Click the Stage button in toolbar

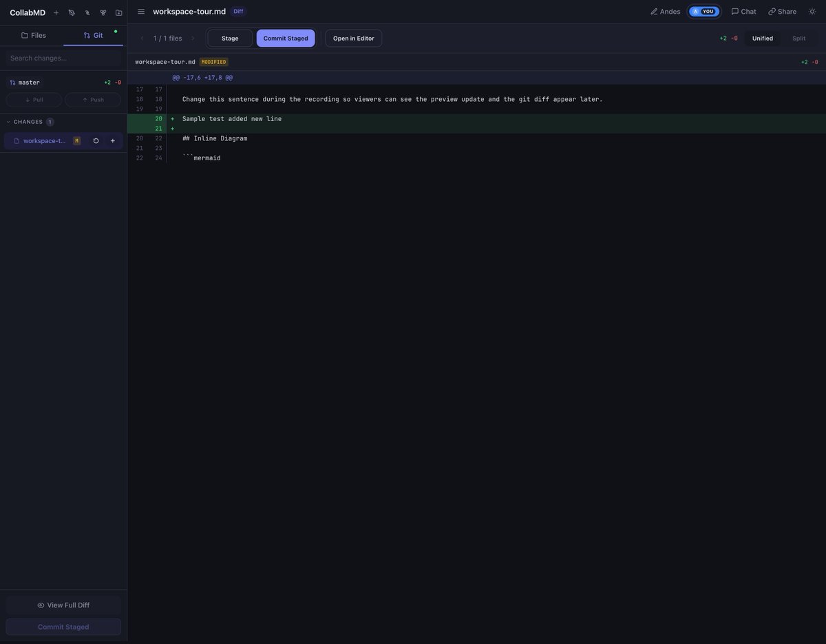[230, 39]
